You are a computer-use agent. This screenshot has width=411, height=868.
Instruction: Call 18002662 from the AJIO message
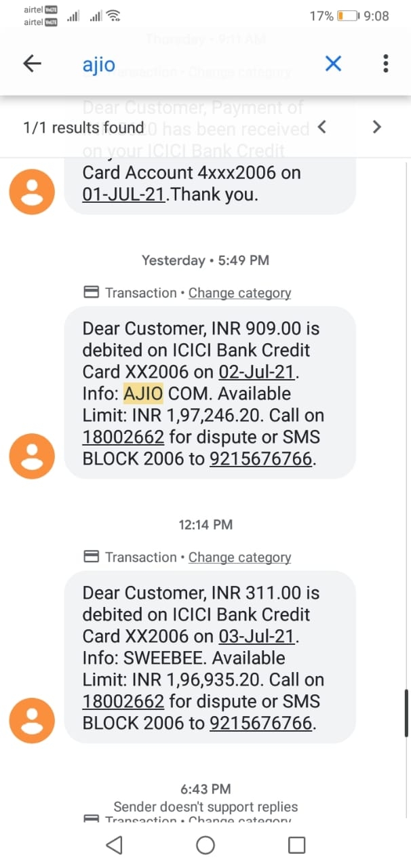click(123, 437)
